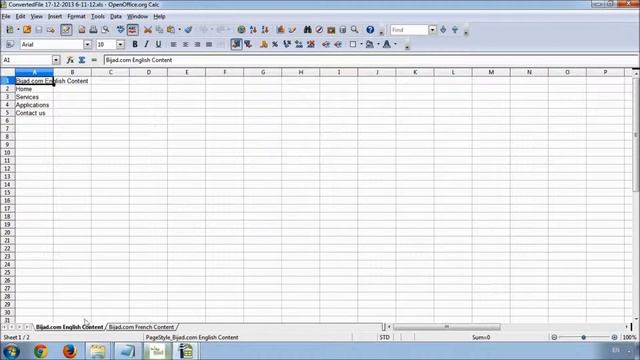Expand the Font Name dropdown
The width and height of the screenshot is (640, 360).
pyautogui.click(x=87, y=44)
